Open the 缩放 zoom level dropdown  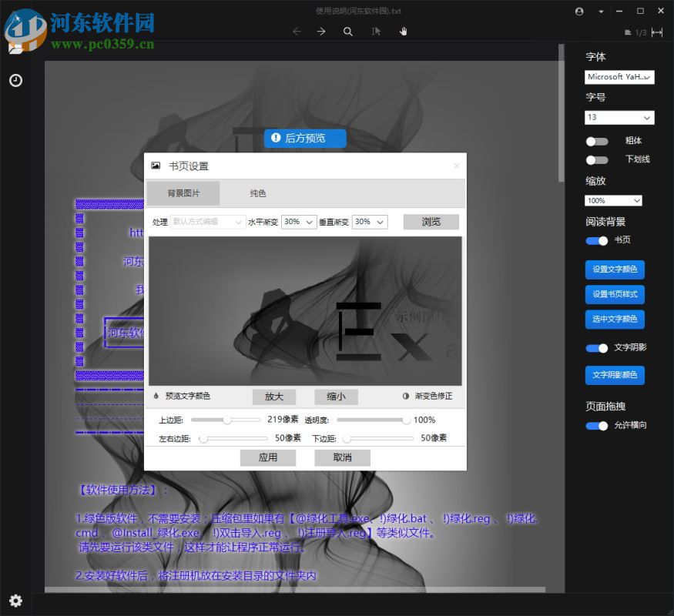pos(613,200)
